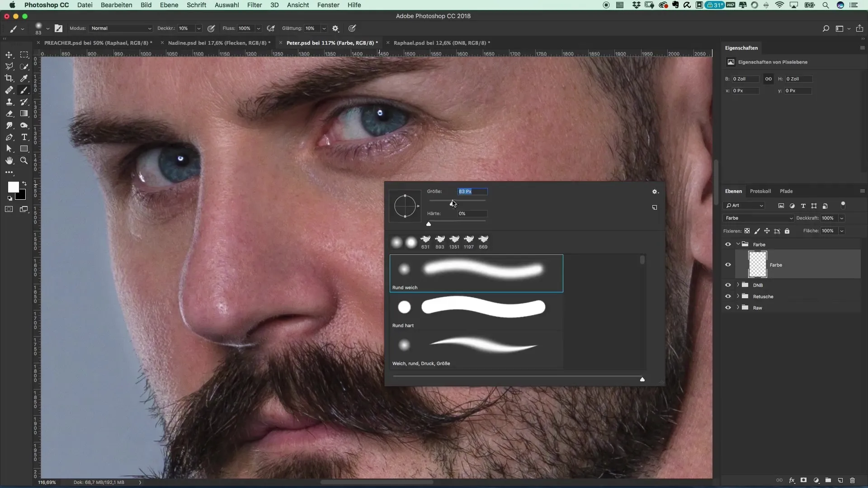Select the Lasso tool
This screenshot has width=868, height=488.
coord(9,66)
